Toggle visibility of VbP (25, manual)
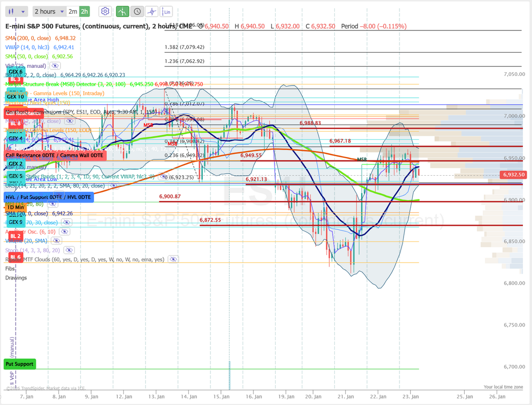This screenshot has height=405, width=532. [x=55, y=66]
